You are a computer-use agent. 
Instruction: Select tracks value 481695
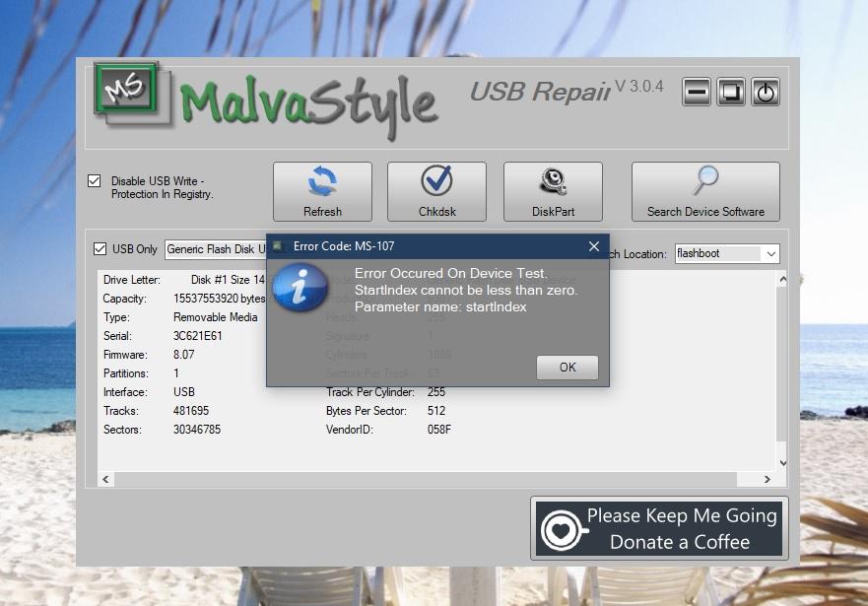[x=191, y=411]
